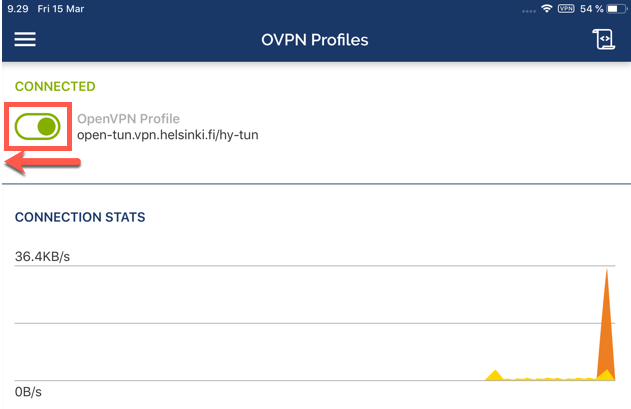Toggle off the OpenVPN connection switch
The image size is (631, 409).
click(37, 126)
